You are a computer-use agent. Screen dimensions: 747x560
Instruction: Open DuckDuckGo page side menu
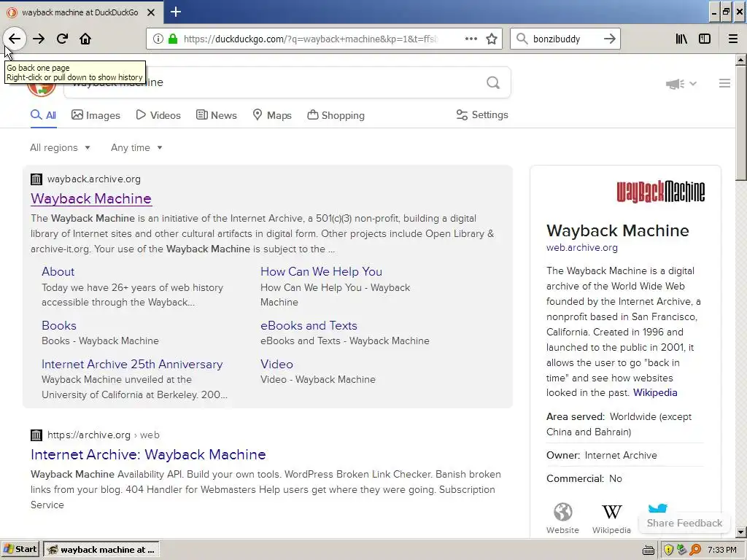(x=724, y=83)
